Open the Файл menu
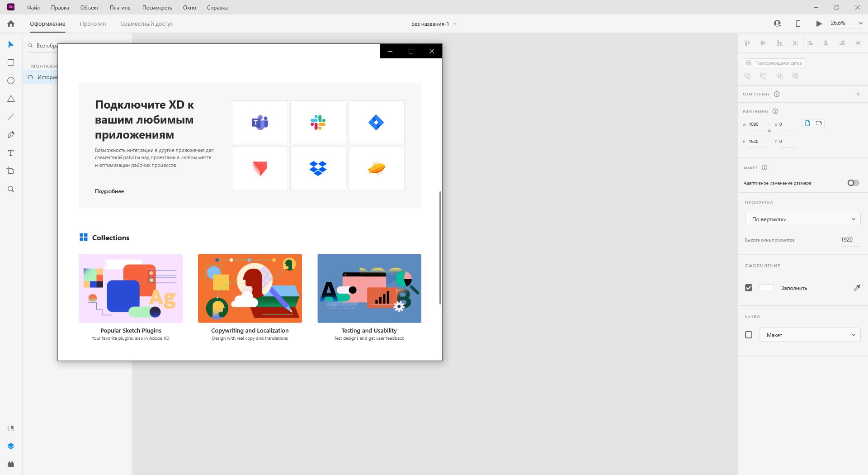Image resolution: width=868 pixels, height=475 pixels. (x=33, y=8)
